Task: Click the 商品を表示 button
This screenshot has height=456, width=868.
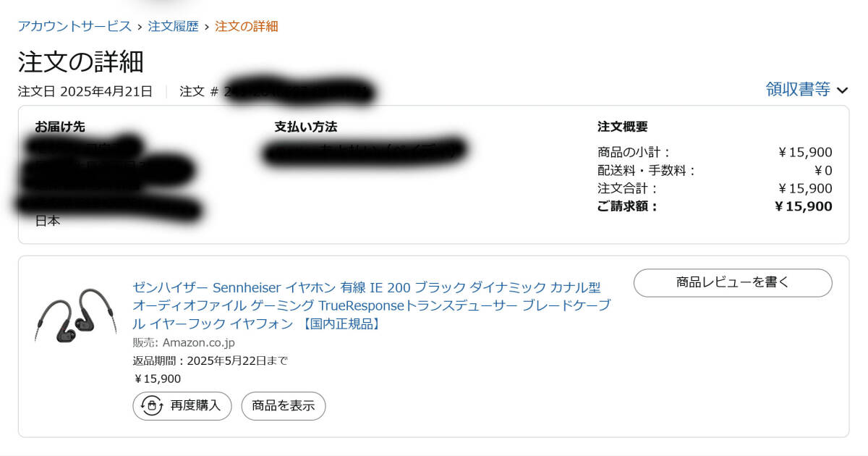Action: [283, 406]
